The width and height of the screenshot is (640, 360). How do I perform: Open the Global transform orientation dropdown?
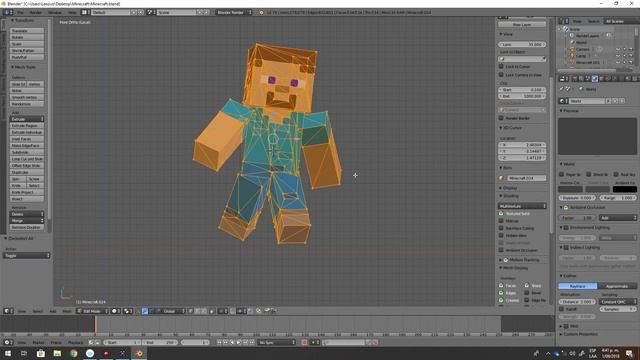(x=170, y=311)
